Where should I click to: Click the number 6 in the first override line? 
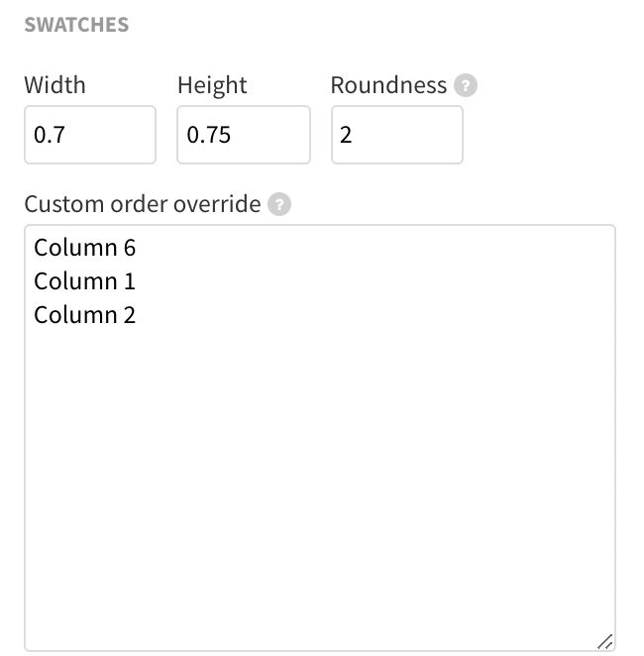129,248
